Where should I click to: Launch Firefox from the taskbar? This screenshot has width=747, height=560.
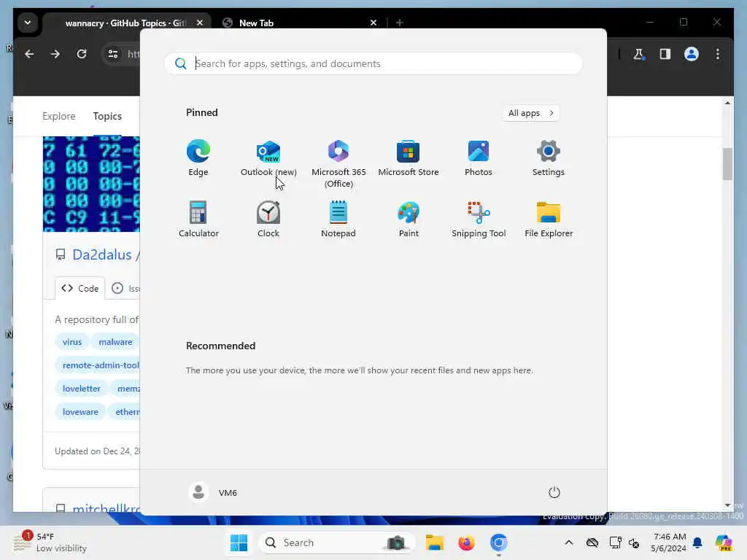pos(466,542)
